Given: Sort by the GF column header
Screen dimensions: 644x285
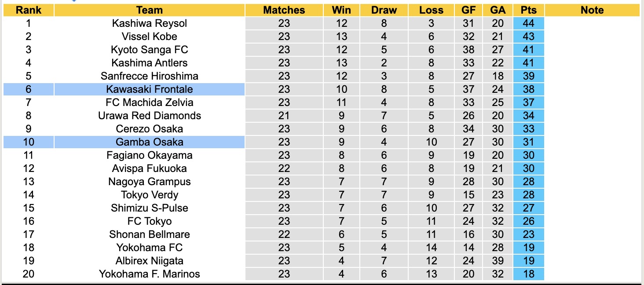Looking at the screenshot, I should [468, 10].
